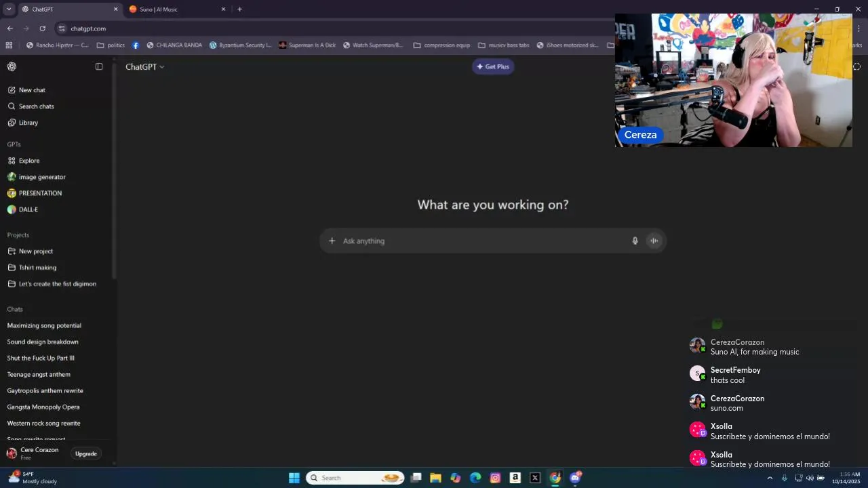
Task: Open the Rancho Hipster bookmark
Action: [x=57, y=45]
